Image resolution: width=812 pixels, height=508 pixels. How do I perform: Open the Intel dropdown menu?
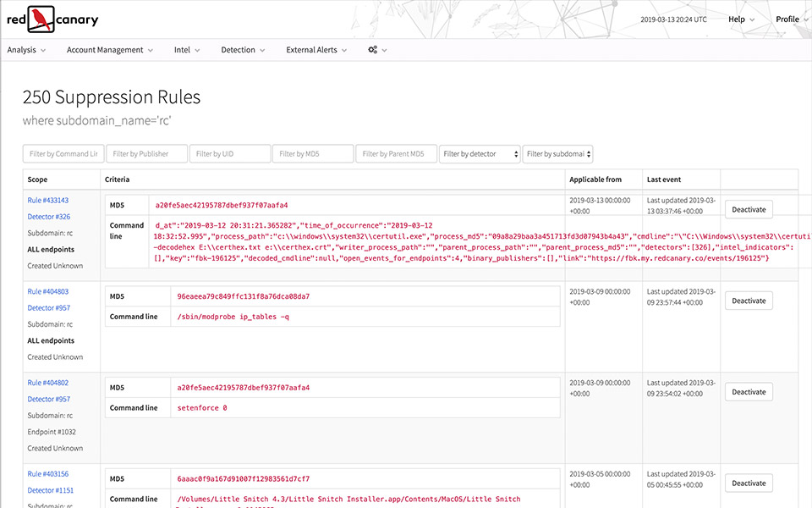[187, 50]
